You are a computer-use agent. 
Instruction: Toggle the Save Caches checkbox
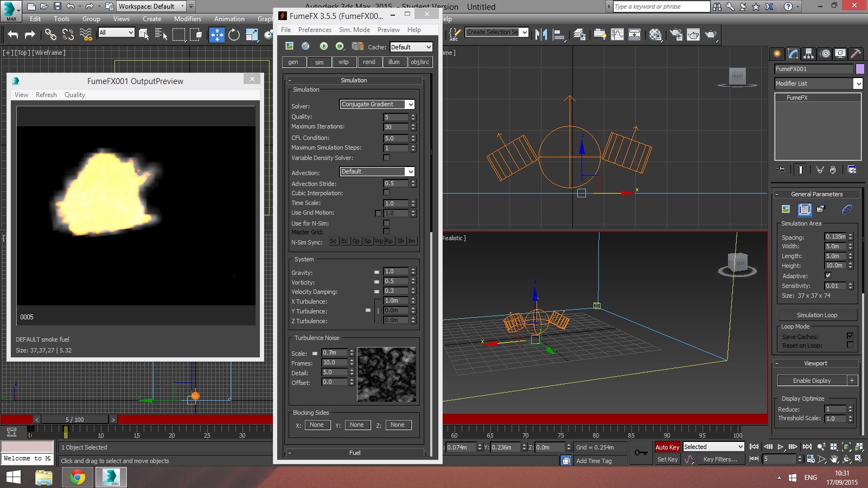pyautogui.click(x=850, y=336)
